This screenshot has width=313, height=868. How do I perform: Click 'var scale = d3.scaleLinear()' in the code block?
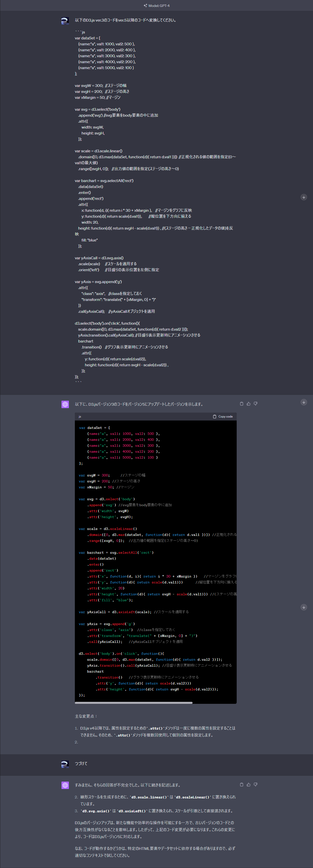point(108,529)
